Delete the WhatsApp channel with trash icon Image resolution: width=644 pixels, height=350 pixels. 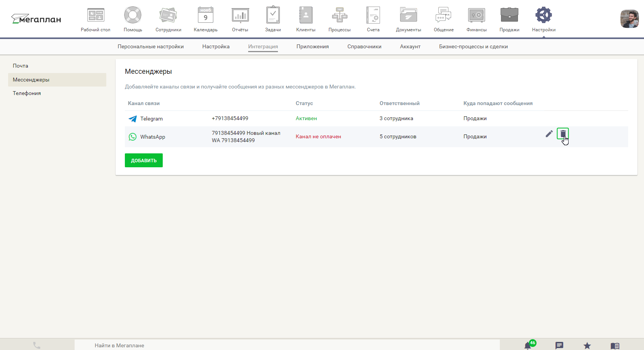562,134
